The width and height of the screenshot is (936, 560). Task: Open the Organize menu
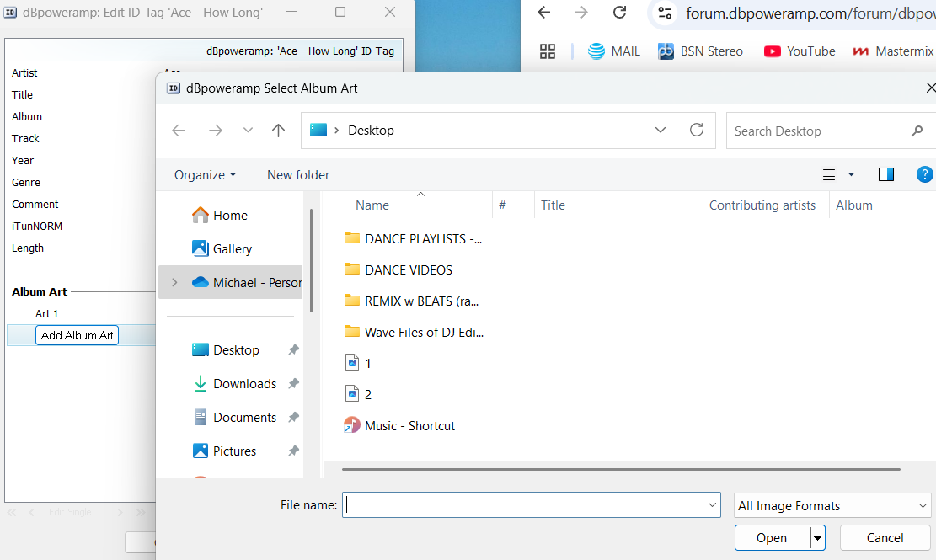pos(205,175)
